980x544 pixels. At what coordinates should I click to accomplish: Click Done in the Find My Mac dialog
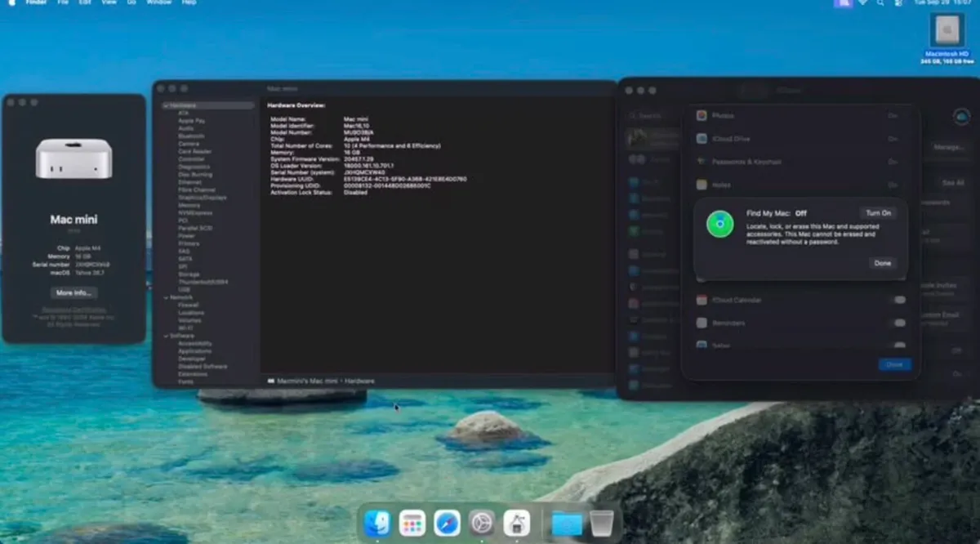(x=883, y=263)
